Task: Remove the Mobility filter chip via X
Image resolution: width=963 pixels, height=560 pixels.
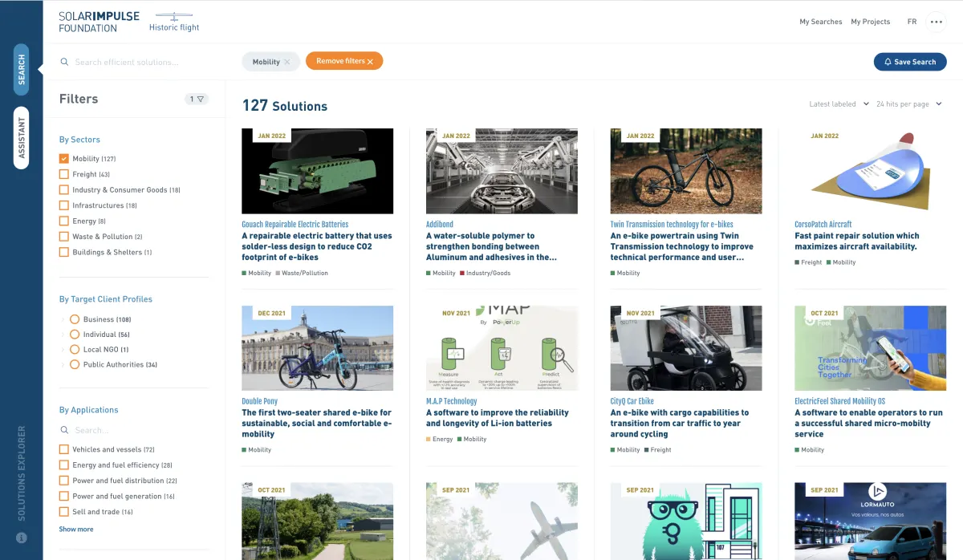Action: click(287, 62)
